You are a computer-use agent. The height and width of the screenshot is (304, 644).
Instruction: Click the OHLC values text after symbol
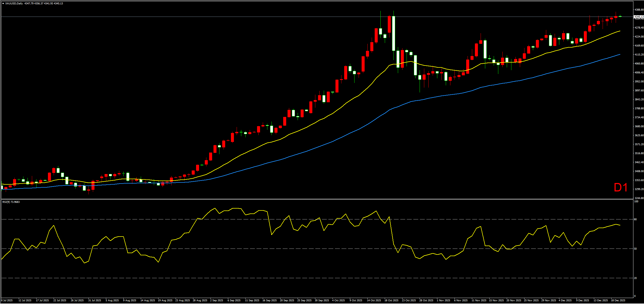click(x=44, y=4)
